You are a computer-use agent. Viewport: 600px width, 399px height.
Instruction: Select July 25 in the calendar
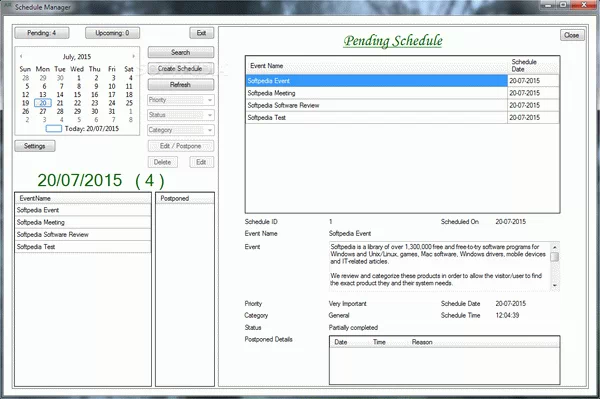coord(129,103)
